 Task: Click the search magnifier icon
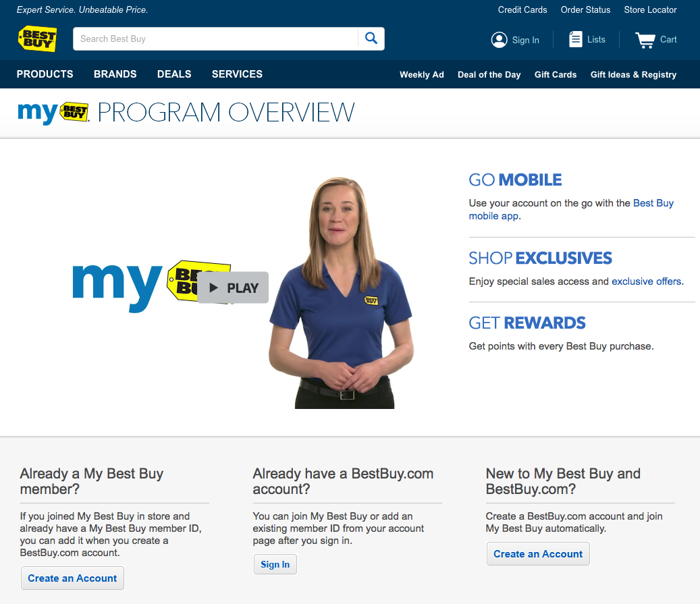coord(371,38)
